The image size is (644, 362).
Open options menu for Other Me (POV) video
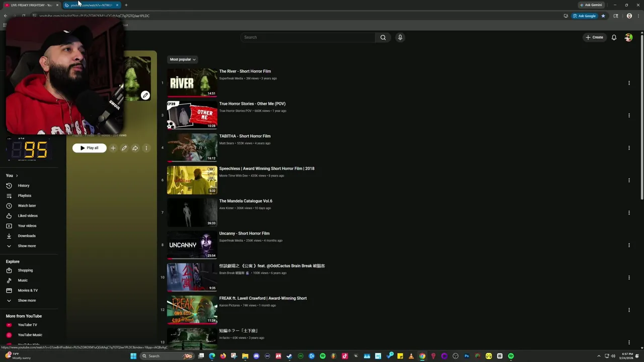(x=629, y=115)
